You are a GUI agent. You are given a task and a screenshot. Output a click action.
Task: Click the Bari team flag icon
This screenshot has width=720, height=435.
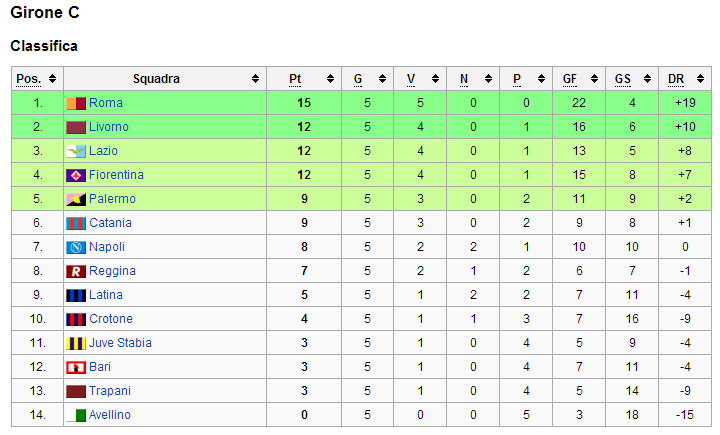point(76,367)
